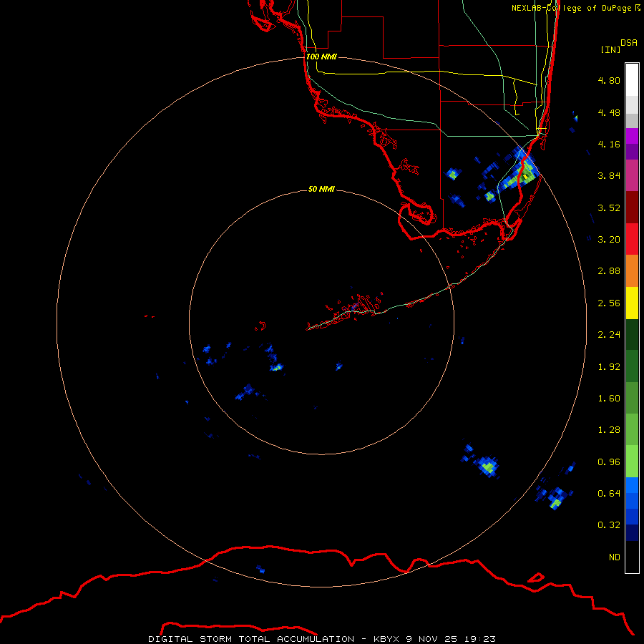
Task: Click the "100 NMI" range ring label
Action: tap(321, 57)
